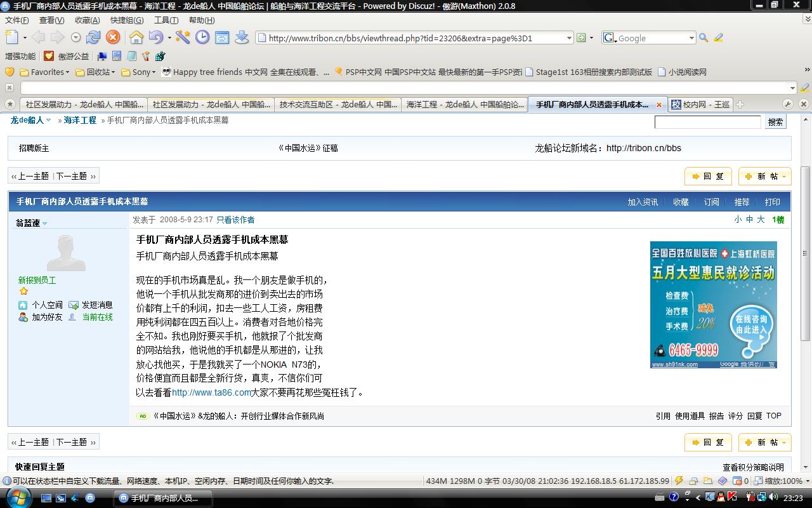Click the network computers plugin icon
812x508 pixels.
101,56
